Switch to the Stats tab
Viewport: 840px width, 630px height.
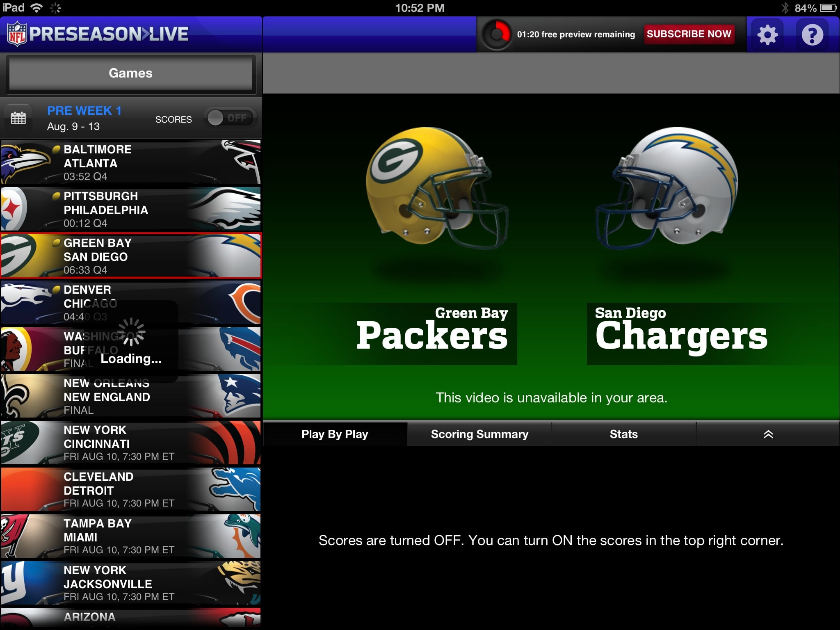[x=623, y=434]
